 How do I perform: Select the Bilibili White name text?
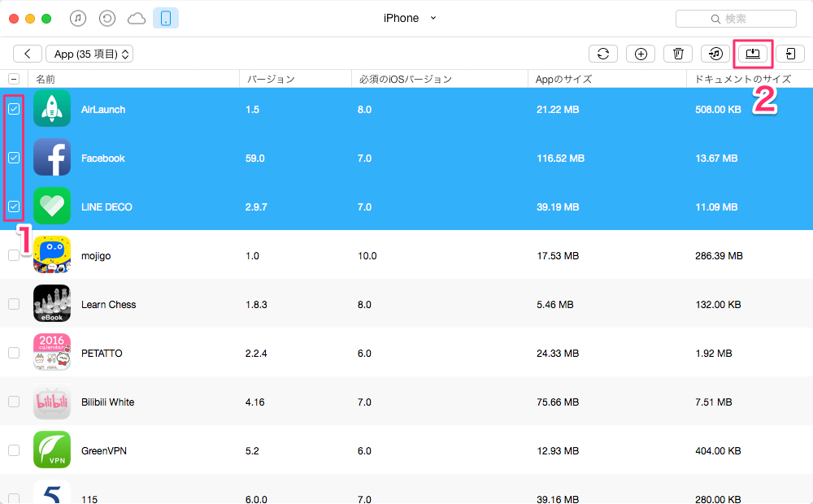tap(108, 402)
